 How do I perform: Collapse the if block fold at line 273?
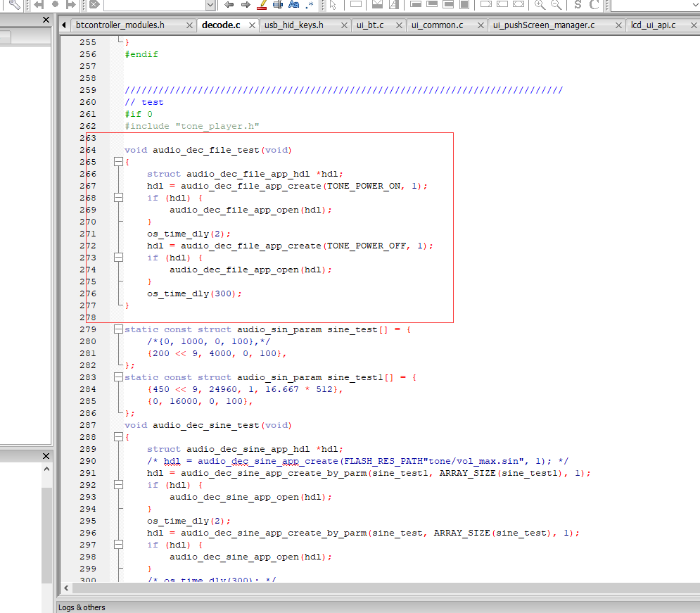pyautogui.click(x=118, y=257)
